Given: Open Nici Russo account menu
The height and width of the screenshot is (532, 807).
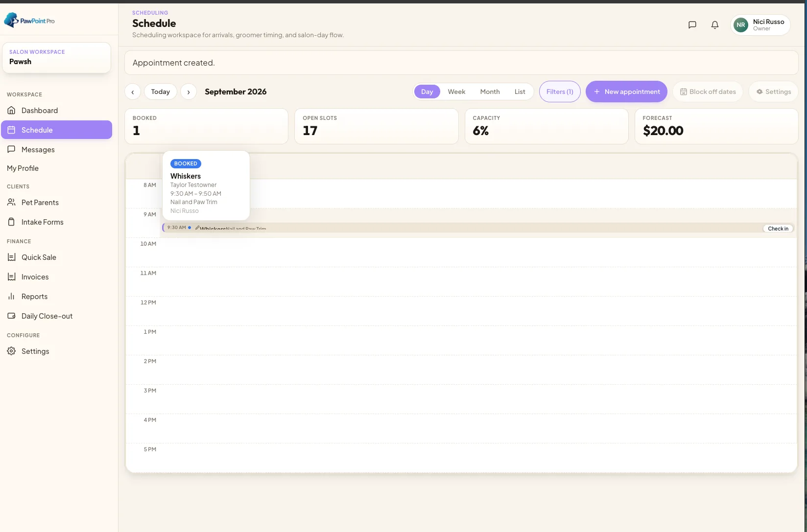Looking at the screenshot, I should [x=760, y=25].
